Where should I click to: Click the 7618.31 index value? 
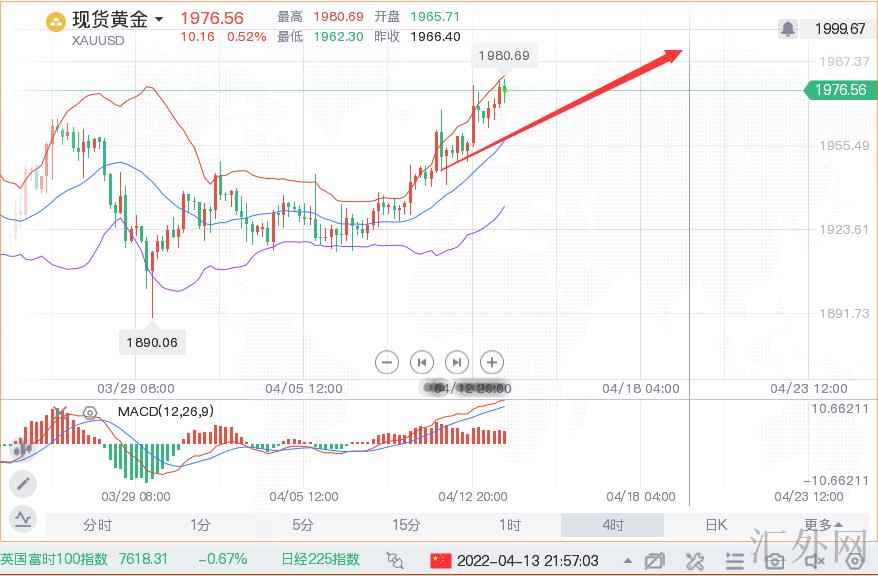[x=143, y=559]
